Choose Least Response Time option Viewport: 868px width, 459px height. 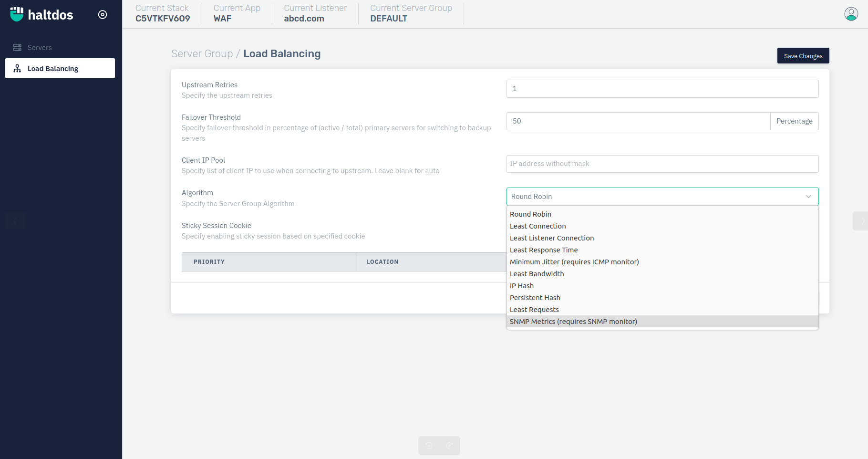click(x=662, y=250)
